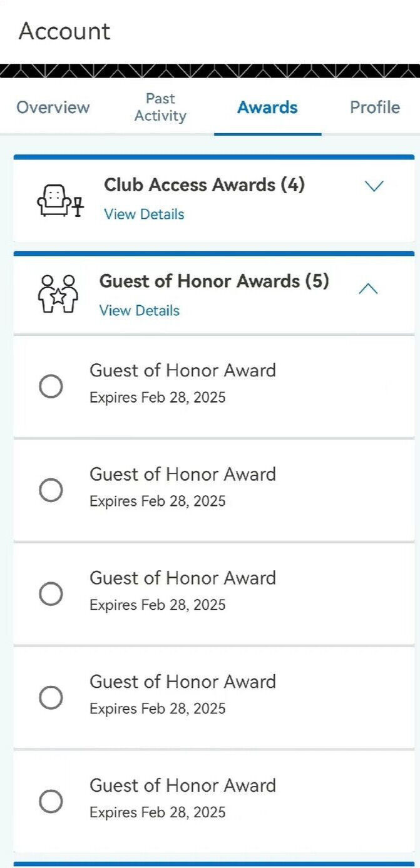
Task: Select the last Guest of Honor Award radio button
Action: [x=53, y=802]
